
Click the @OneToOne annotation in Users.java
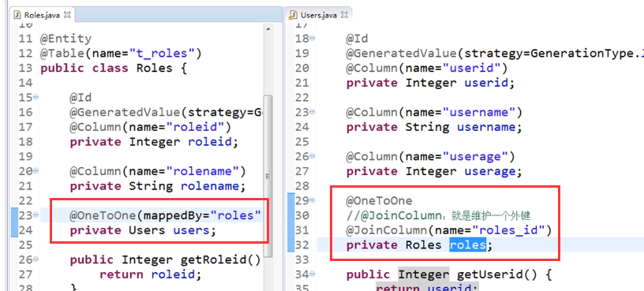pyautogui.click(x=379, y=201)
